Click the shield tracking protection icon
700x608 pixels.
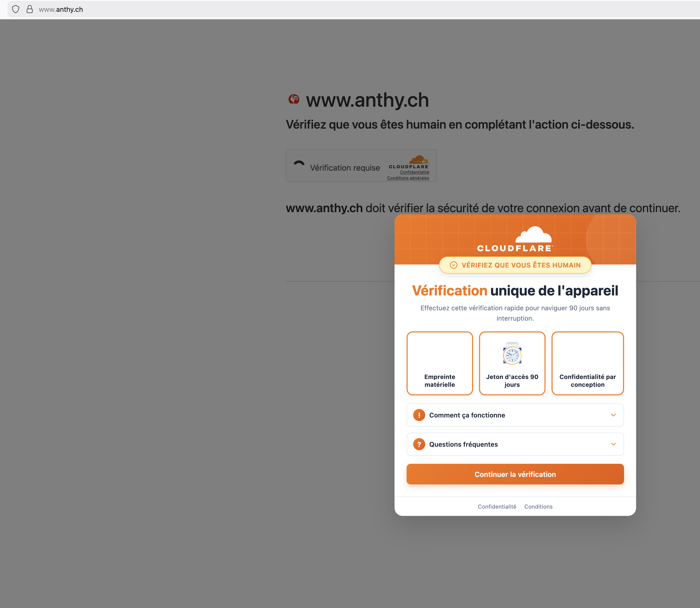16,9
